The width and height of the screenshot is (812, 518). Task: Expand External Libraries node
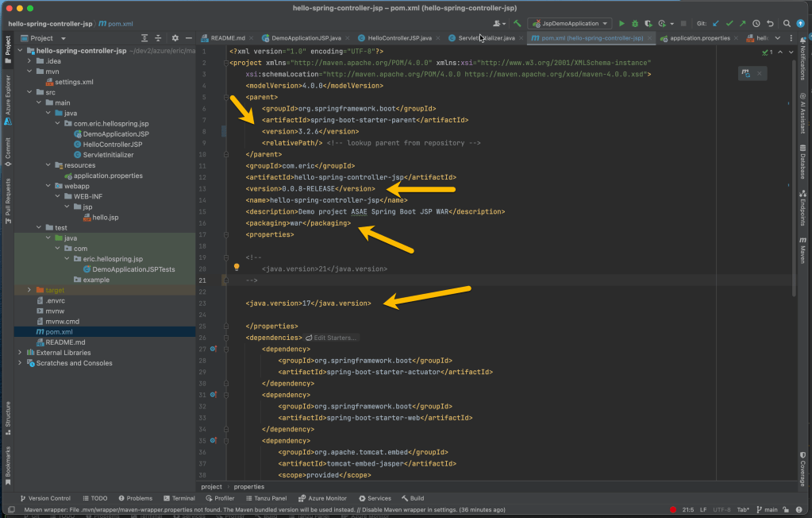pyautogui.click(x=21, y=353)
